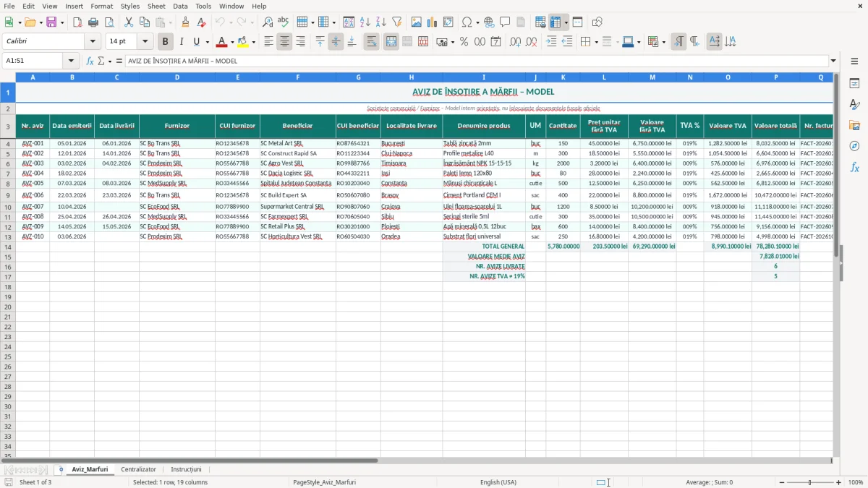The height and width of the screenshot is (488, 868).
Task: Toggle AutoFilter
Action: [x=396, y=22]
